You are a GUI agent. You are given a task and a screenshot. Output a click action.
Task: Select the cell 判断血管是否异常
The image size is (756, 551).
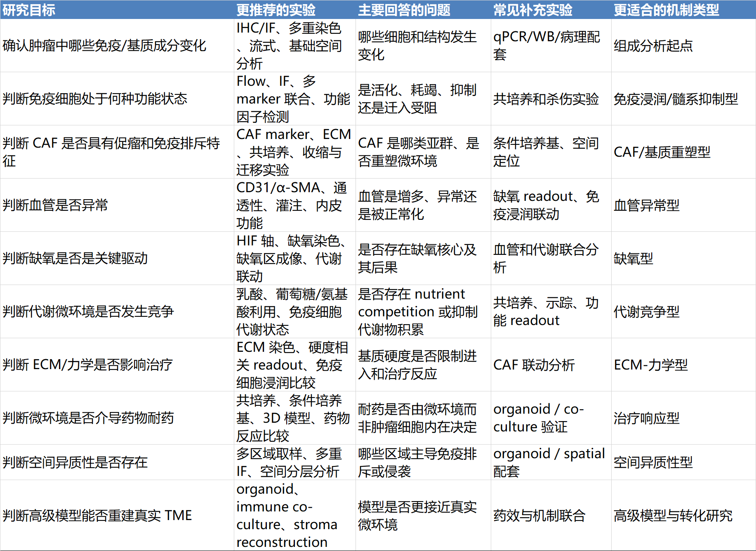point(55,205)
